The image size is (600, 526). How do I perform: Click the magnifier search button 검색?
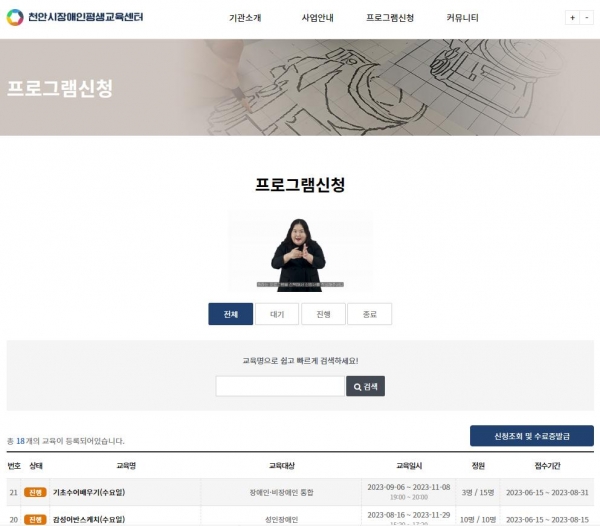[x=365, y=386]
